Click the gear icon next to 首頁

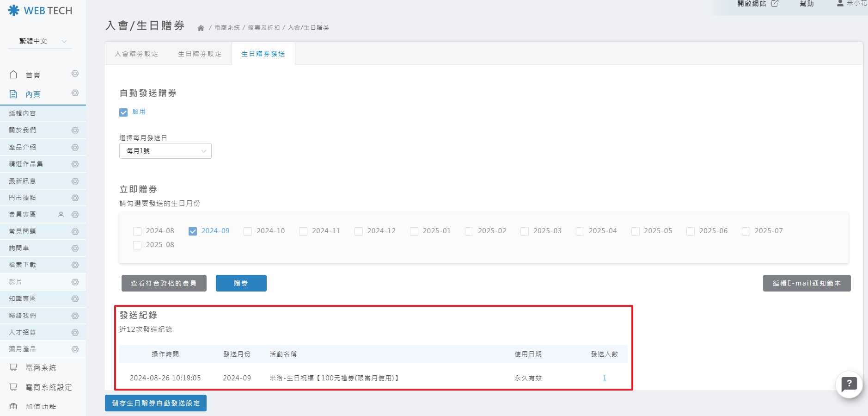75,74
